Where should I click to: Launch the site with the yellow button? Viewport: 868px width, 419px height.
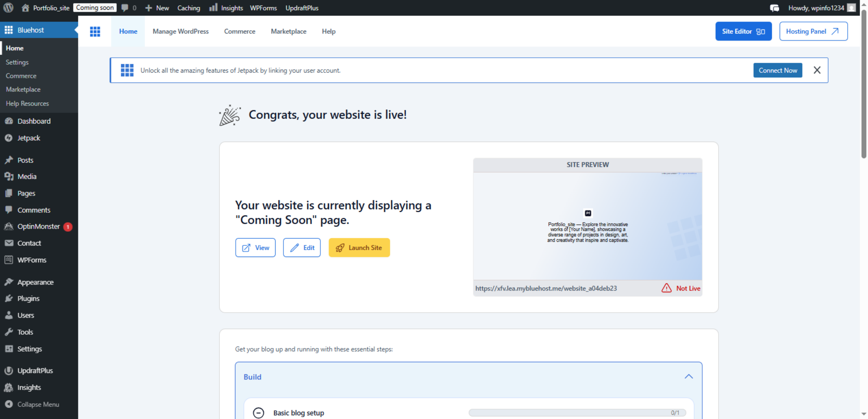click(x=359, y=247)
